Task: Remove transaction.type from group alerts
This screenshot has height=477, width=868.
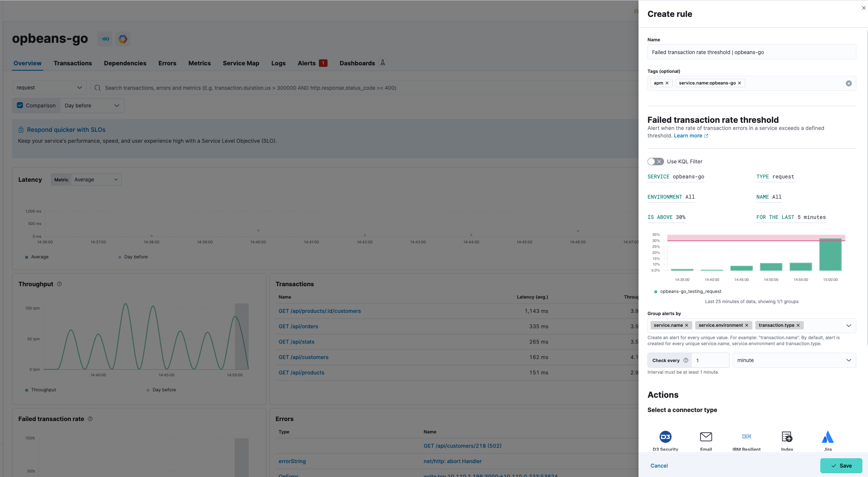Action: (x=798, y=325)
